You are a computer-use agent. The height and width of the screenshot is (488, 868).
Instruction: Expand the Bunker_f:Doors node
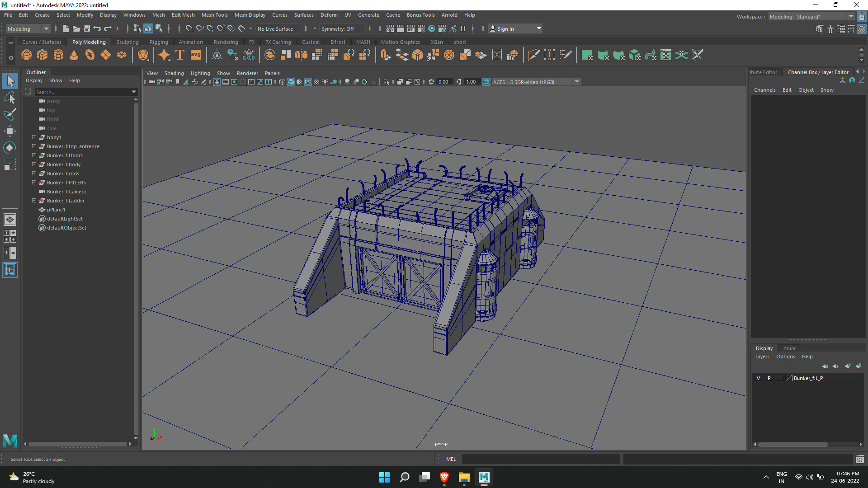[34, 155]
